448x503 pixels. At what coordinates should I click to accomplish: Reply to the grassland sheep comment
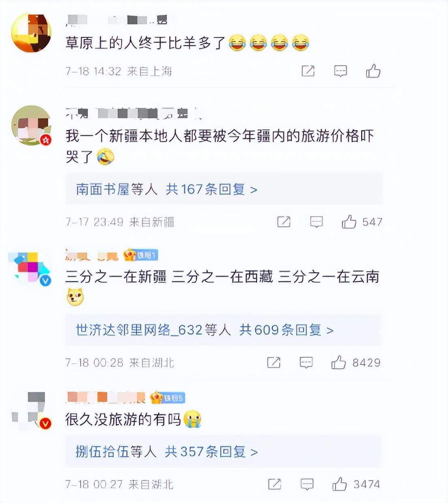340,71
